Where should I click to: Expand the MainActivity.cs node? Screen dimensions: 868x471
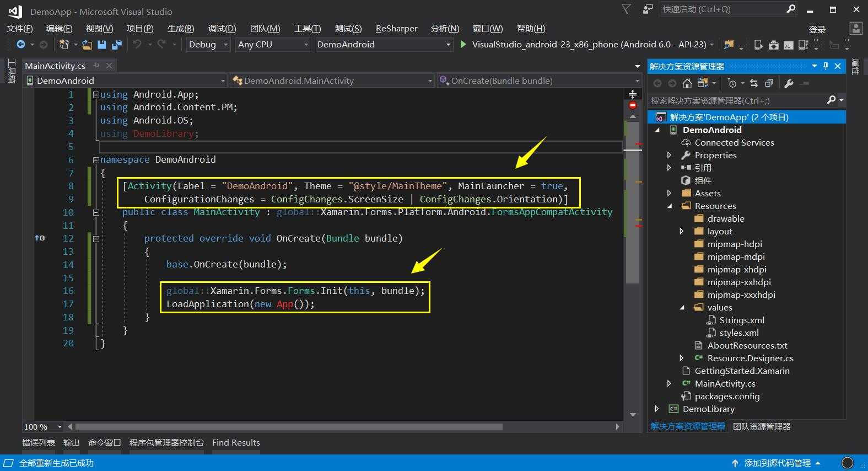coord(669,384)
